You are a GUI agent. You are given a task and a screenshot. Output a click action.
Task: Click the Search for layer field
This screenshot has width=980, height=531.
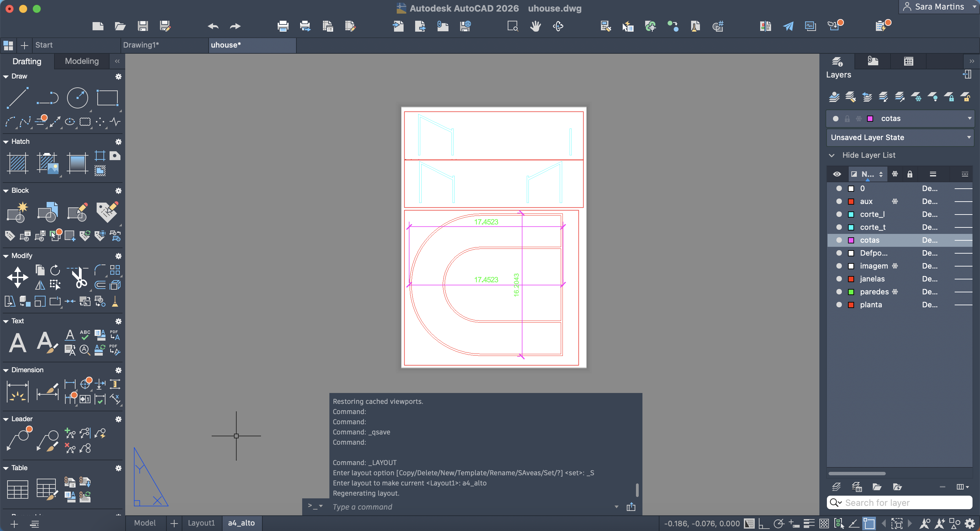point(905,502)
